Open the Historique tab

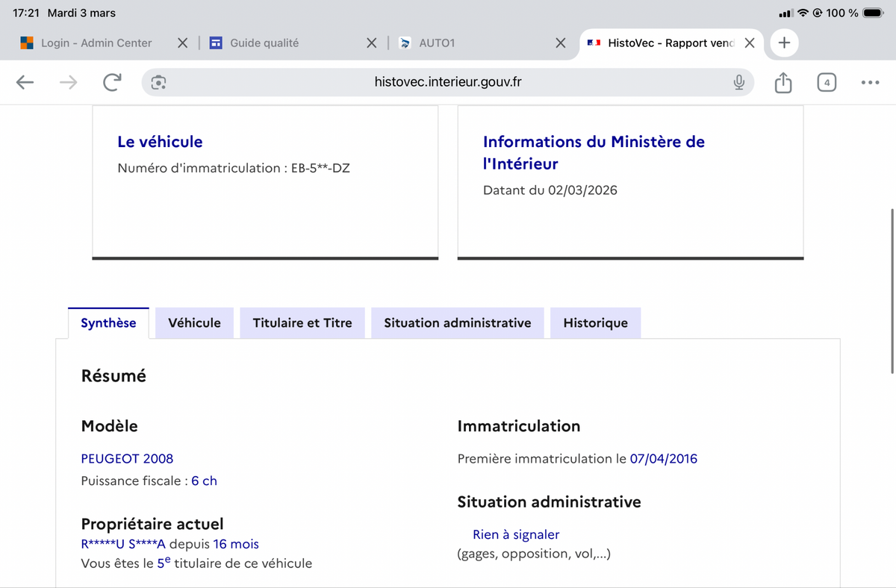coord(595,323)
